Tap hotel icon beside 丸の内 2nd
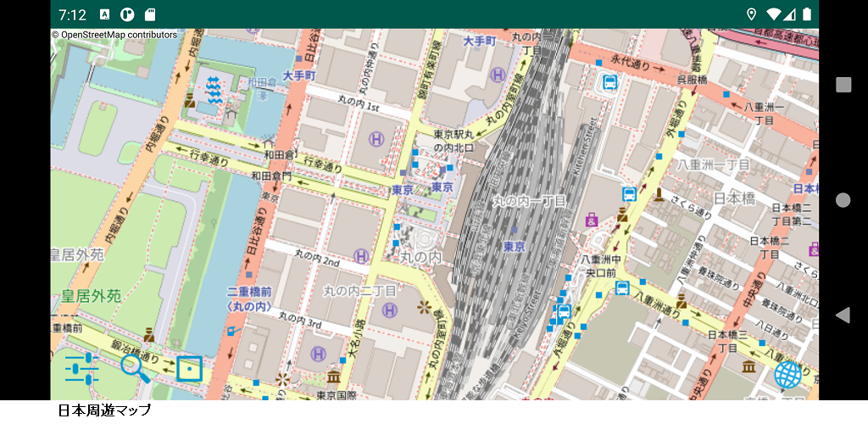The height and width of the screenshot is (424, 868). tap(361, 256)
